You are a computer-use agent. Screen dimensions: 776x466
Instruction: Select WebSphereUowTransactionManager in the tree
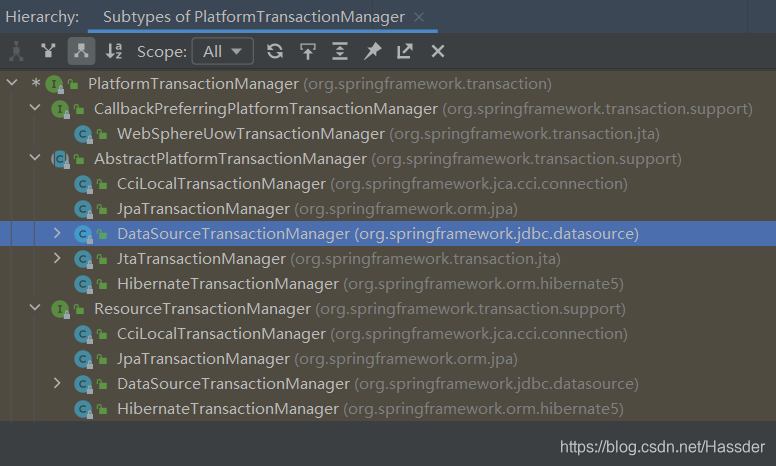coord(250,134)
